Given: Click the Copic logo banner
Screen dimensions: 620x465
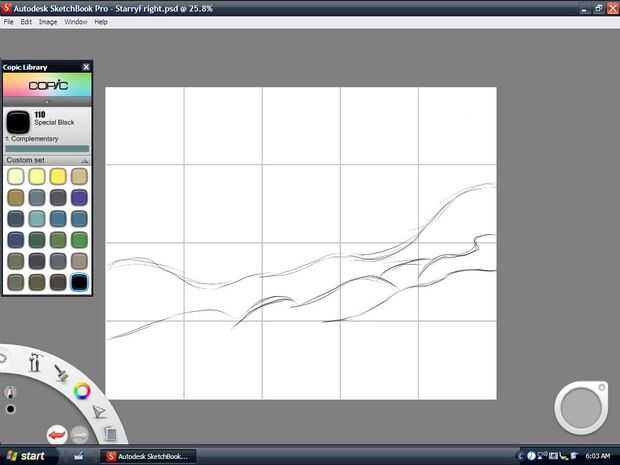Looking at the screenshot, I should tap(47, 85).
